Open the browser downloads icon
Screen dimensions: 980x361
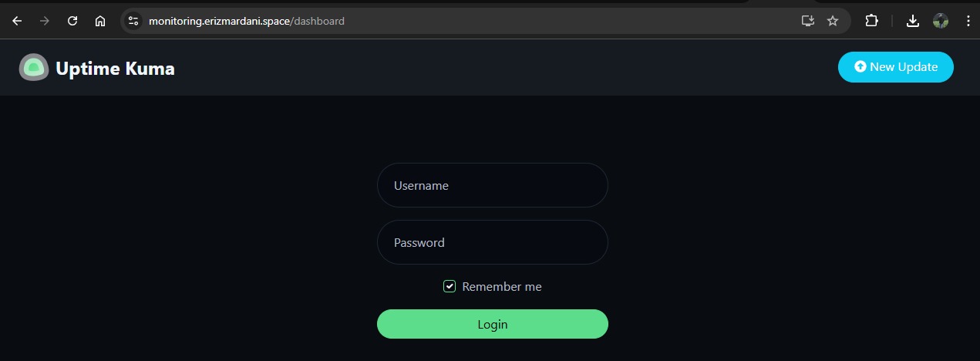913,21
